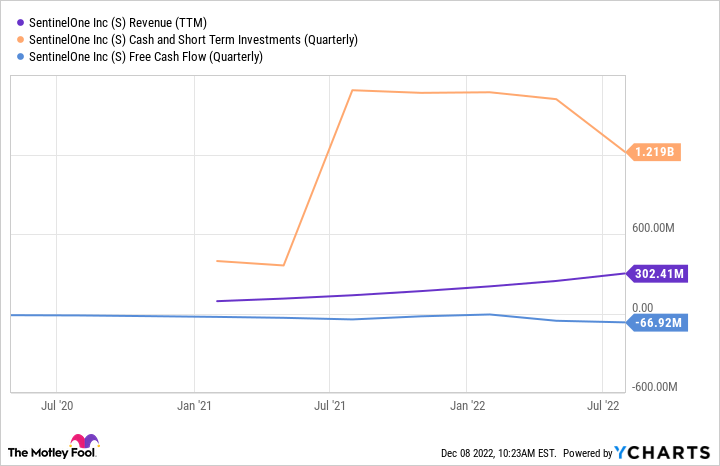720x466 pixels.
Task: Select the 'SentinelOne Inc (S) Revenue (TTM)' legend label
Action: [x=118, y=22]
